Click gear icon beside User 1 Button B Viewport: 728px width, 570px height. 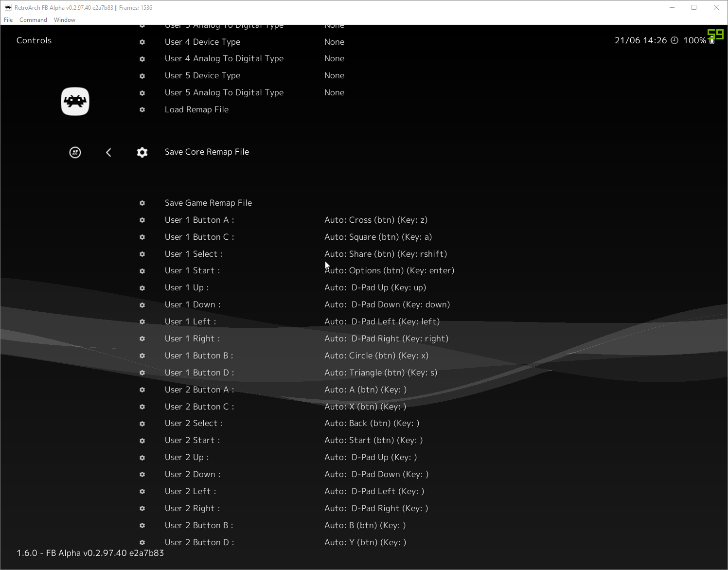[142, 356]
